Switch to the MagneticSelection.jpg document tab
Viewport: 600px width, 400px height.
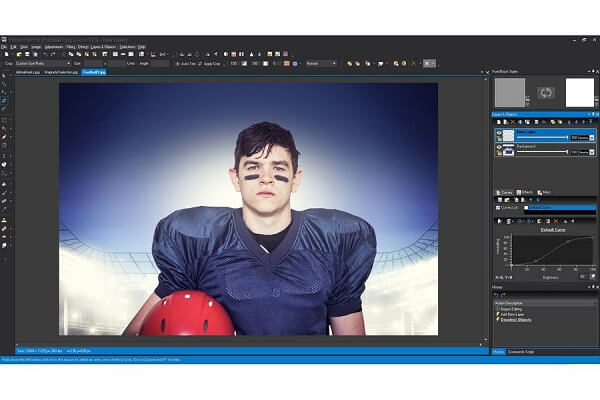62,72
